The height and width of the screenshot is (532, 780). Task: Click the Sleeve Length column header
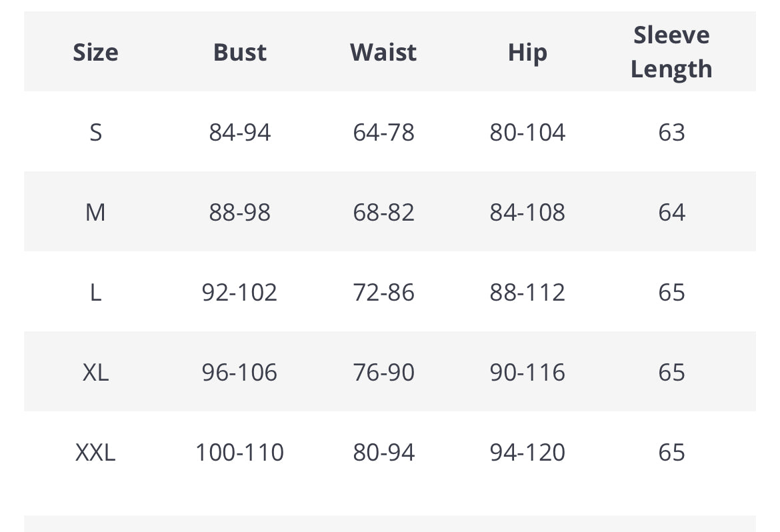671,52
